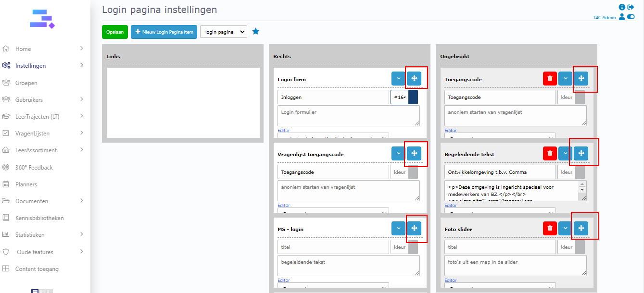Open Groepen in the sidebar

[26, 83]
